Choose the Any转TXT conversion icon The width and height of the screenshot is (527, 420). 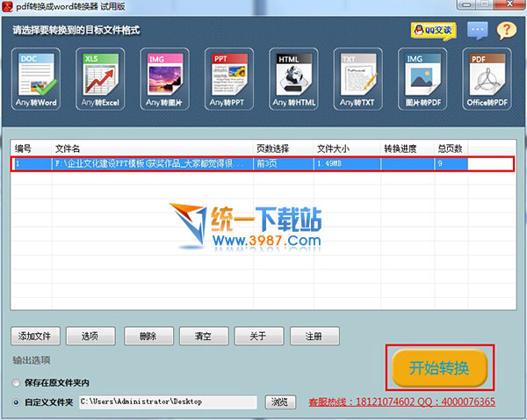[357, 77]
